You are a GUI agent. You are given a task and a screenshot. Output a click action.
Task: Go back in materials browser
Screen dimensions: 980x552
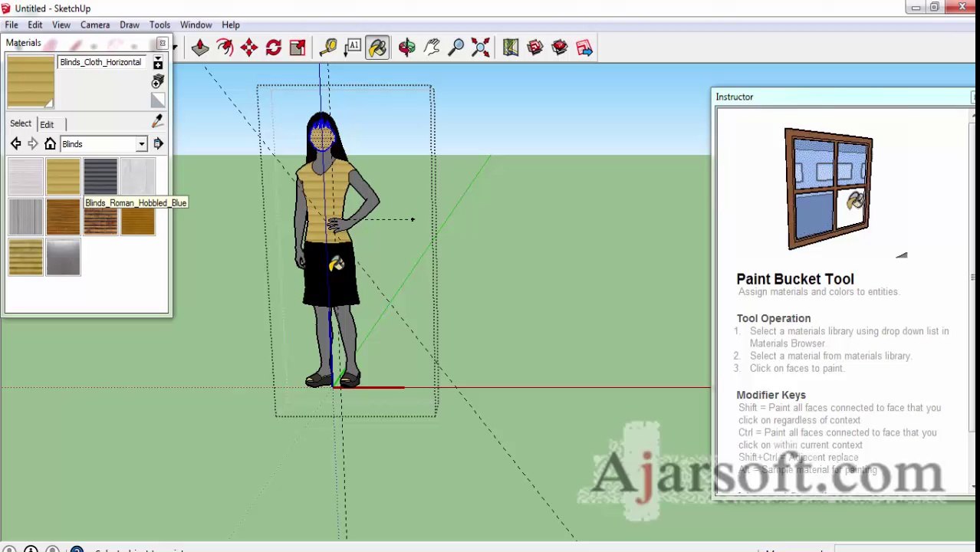(15, 144)
